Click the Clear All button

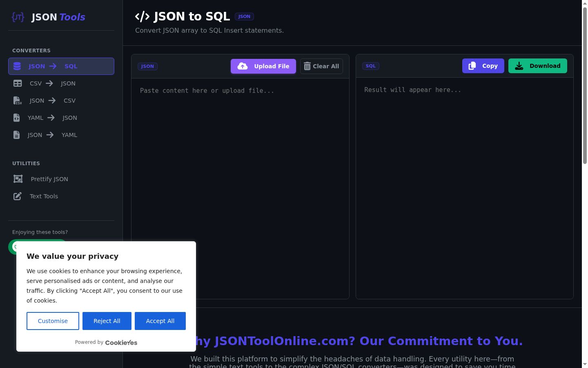point(321,66)
